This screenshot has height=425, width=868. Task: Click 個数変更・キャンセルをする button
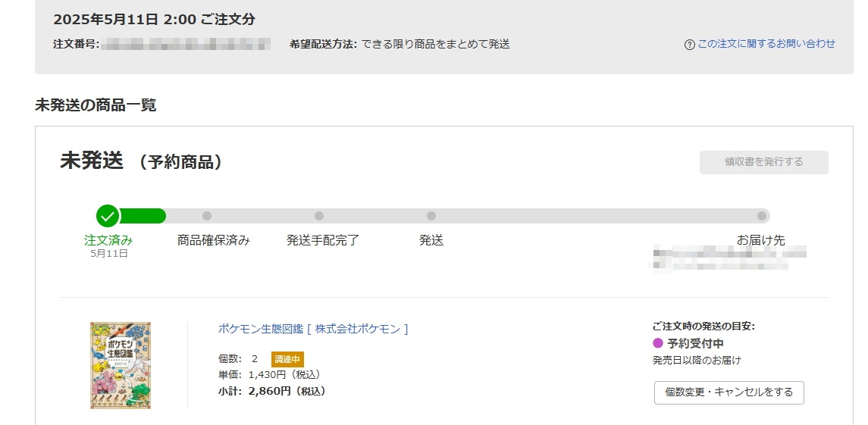coord(729,392)
